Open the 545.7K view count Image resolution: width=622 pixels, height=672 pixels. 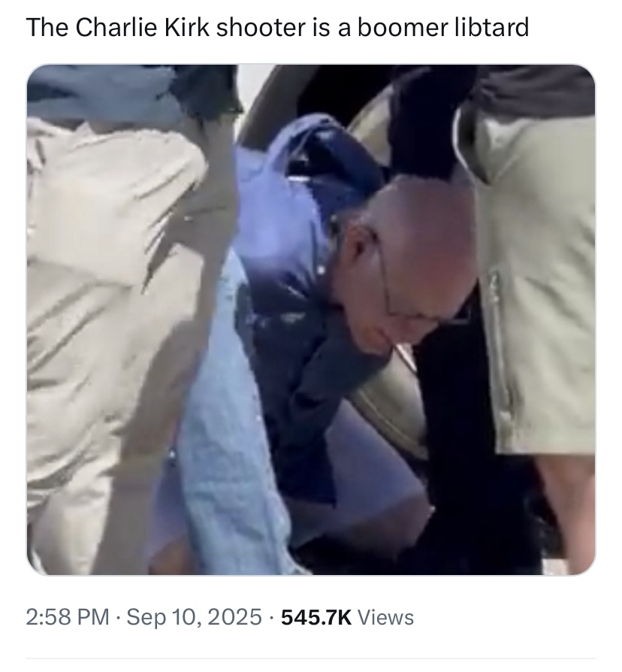[x=316, y=618]
